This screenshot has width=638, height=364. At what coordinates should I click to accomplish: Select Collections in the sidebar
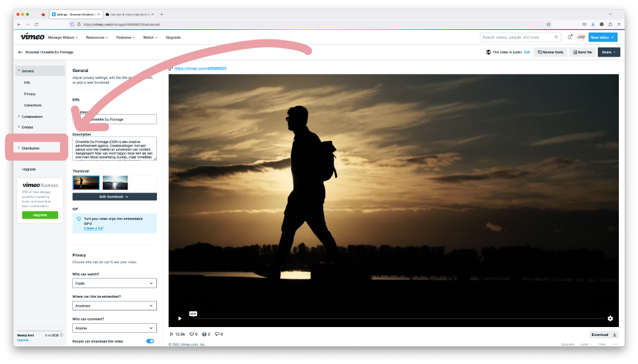point(33,105)
